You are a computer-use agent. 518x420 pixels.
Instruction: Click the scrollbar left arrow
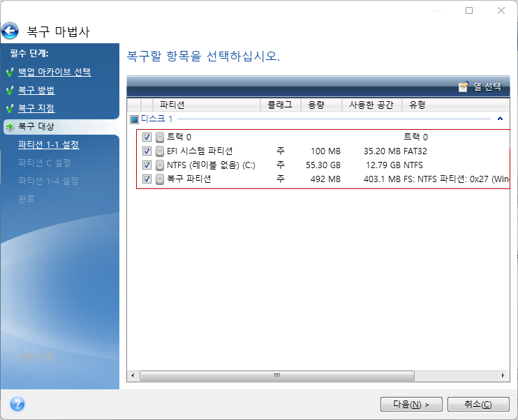[x=133, y=375]
